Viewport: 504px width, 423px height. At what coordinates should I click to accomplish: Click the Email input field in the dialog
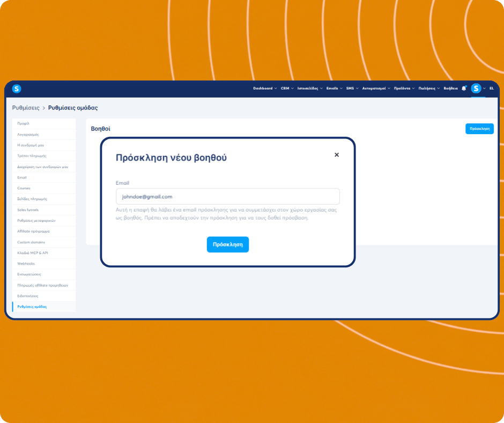point(227,196)
